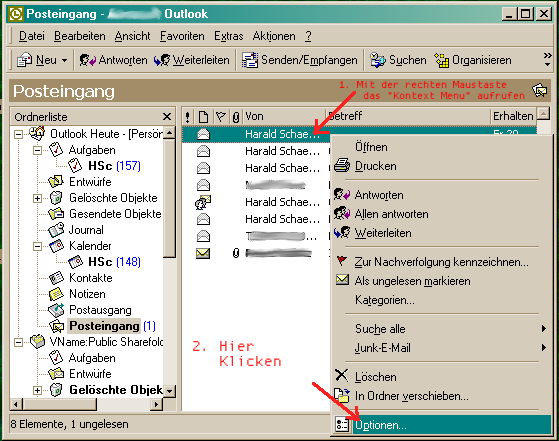Open the Aktionen menu

point(274,36)
